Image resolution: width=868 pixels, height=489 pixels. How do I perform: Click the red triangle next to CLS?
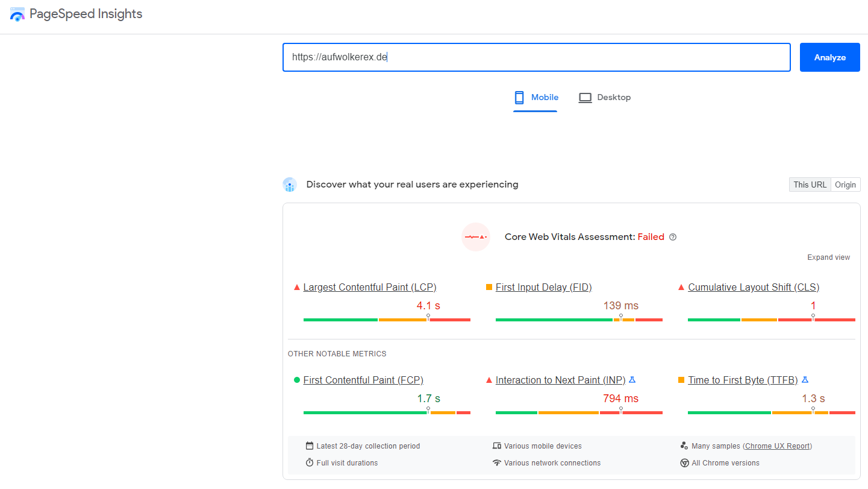681,287
